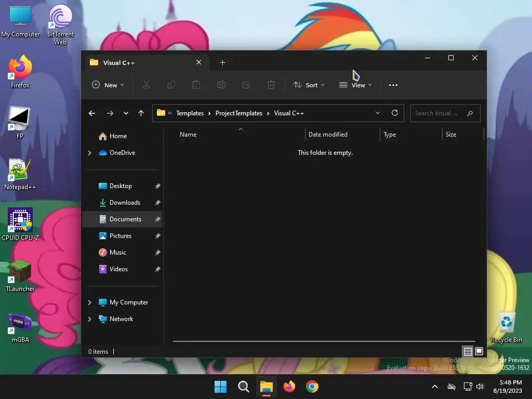The width and height of the screenshot is (532, 399).
Task: Add a new tab with plus button
Action: point(222,63)
